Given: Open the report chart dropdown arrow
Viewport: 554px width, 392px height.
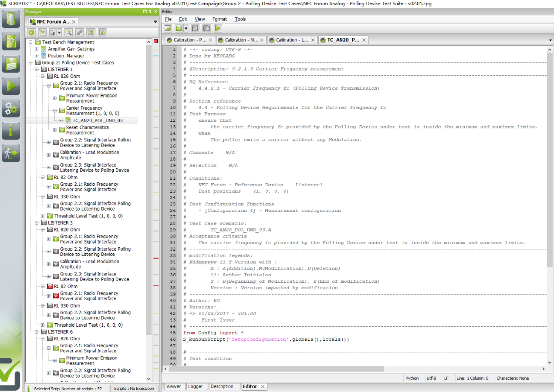Looking at the screenshot, I should click(59, 32).
